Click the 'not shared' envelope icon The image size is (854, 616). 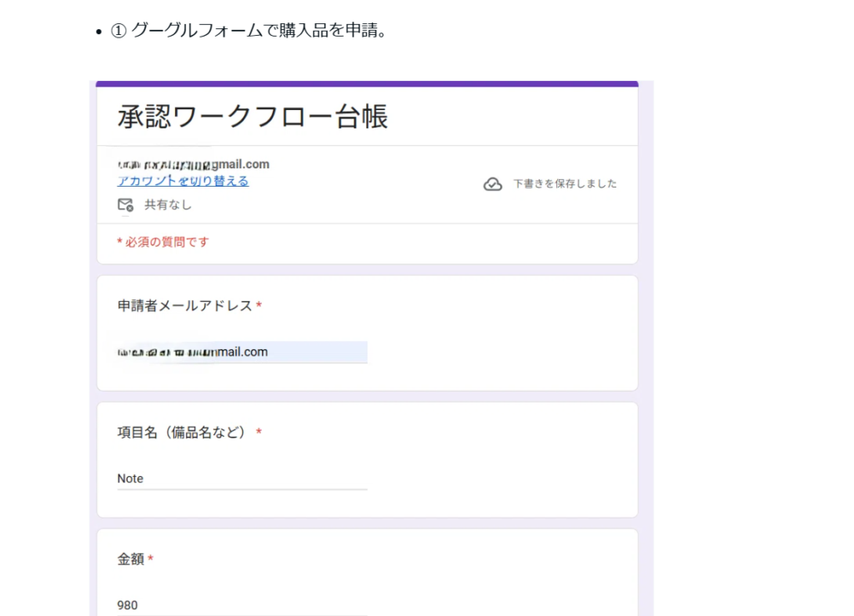coord(125,204)
